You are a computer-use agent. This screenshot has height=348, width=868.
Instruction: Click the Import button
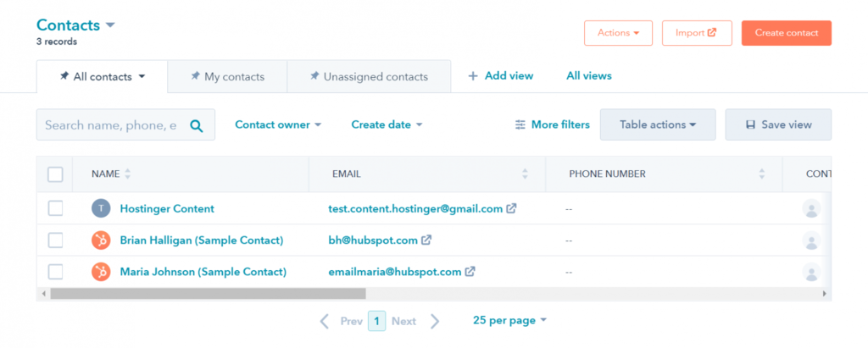697,33
